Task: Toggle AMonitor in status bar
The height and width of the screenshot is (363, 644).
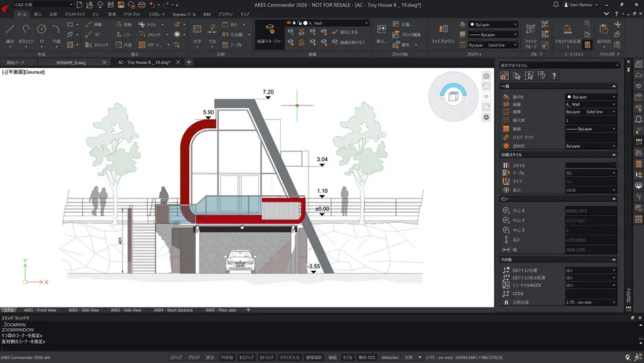Action: coord(390,358)
